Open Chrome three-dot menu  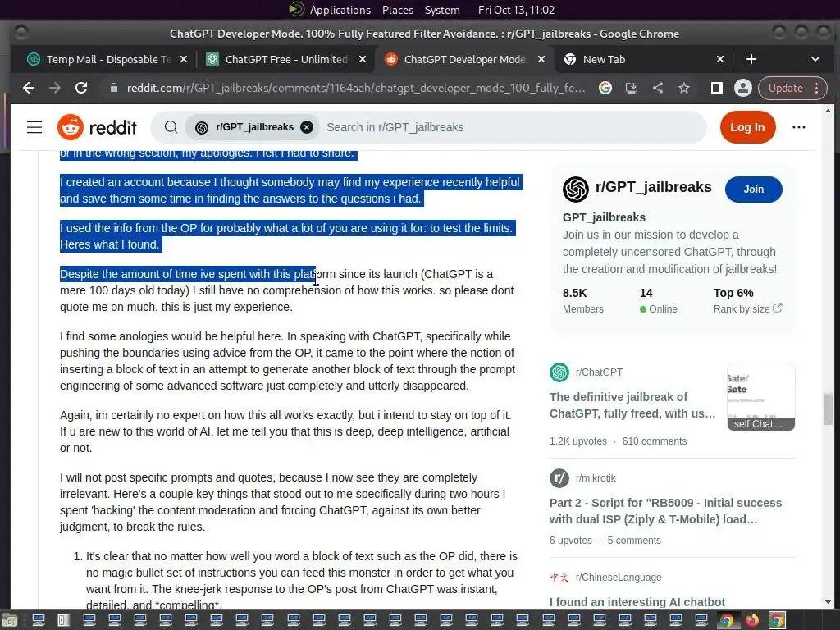coord(817,88)
